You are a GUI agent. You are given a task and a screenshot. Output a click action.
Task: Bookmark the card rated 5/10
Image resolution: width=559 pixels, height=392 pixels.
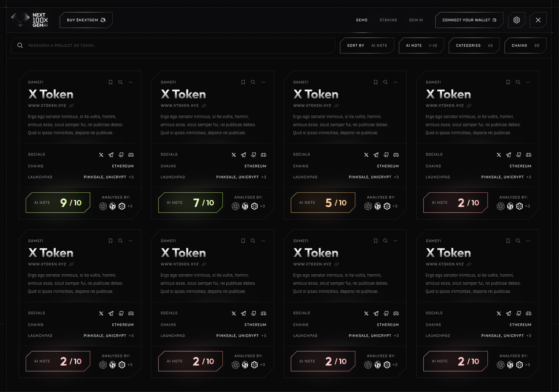375,82
